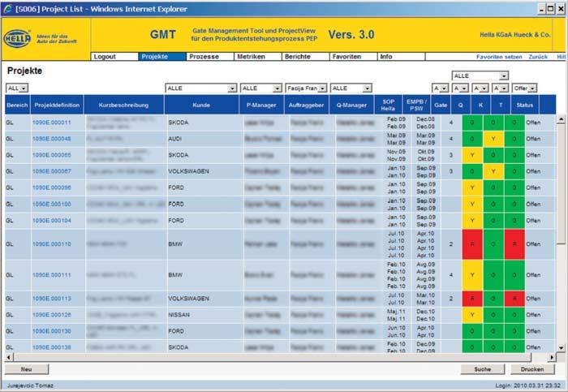
Task: Click the vertical scrollbar up arrow
Action: click(561, 119)
